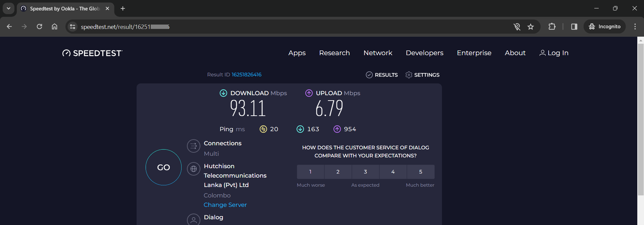This screenshot has width=644, height=225.
Task: Bookmark this page with star icon
Action: 531,27
